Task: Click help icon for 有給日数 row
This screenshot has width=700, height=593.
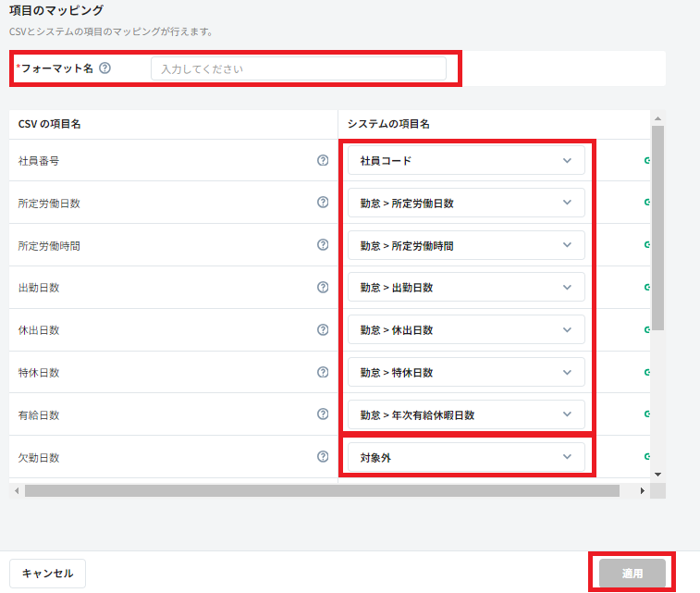Action: click(x=323, y=414)
